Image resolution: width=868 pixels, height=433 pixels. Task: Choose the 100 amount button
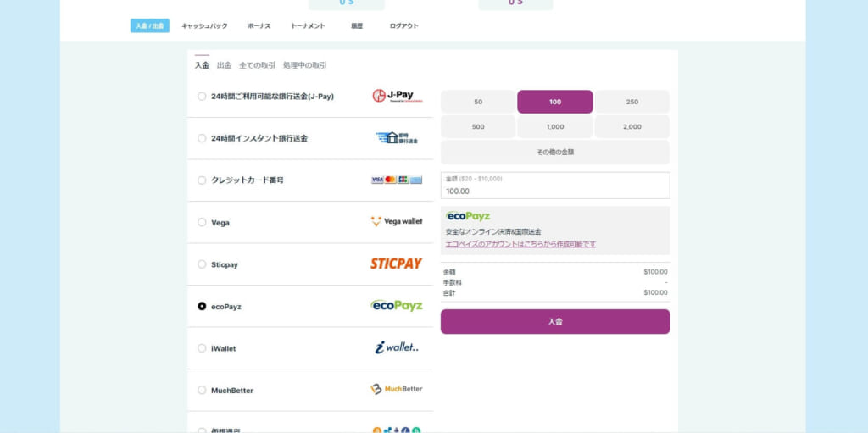point(555,102)
